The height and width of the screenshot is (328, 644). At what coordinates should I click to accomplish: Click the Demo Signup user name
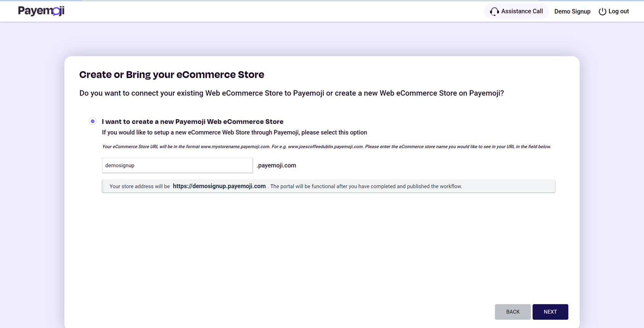[x=572, y=11]
